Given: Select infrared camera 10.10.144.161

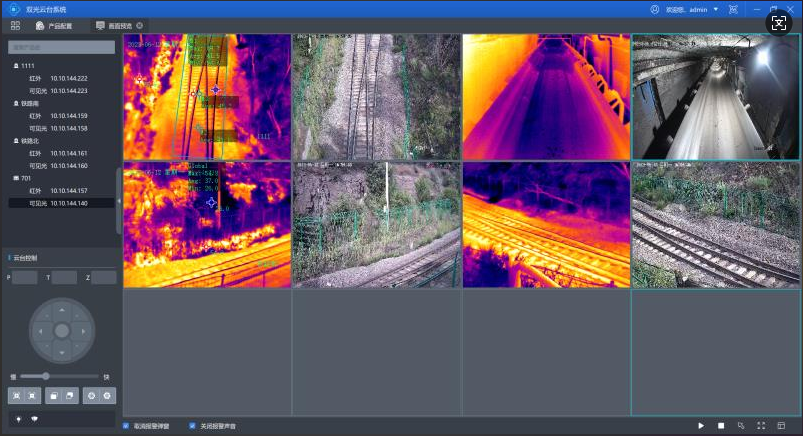Looking at the screenshot, I should [58, 153].
